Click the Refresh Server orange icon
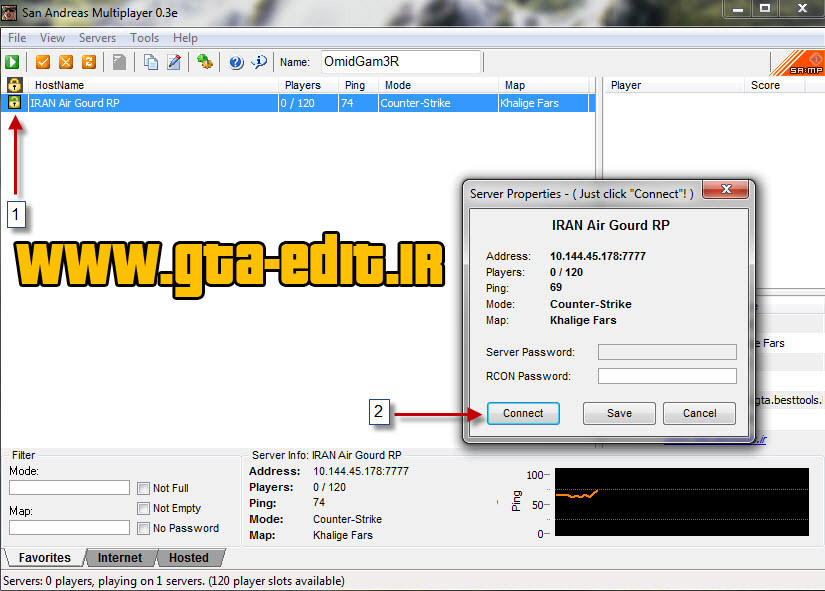 (89, 62)
